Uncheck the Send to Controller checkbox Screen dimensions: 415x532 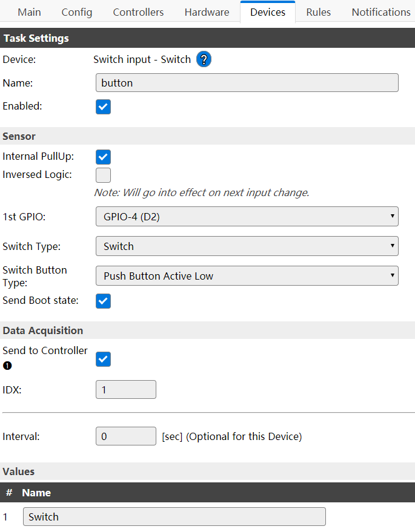103,360
